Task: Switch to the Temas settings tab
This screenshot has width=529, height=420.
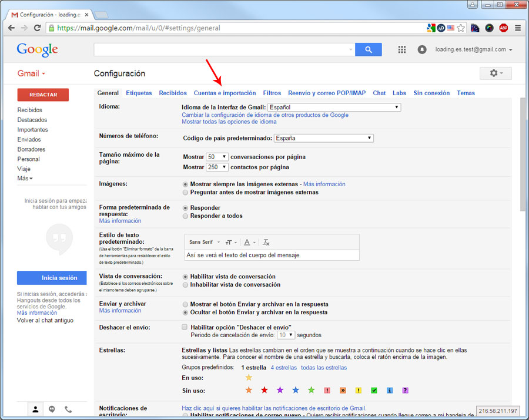Action: click(x=466, y=93)
